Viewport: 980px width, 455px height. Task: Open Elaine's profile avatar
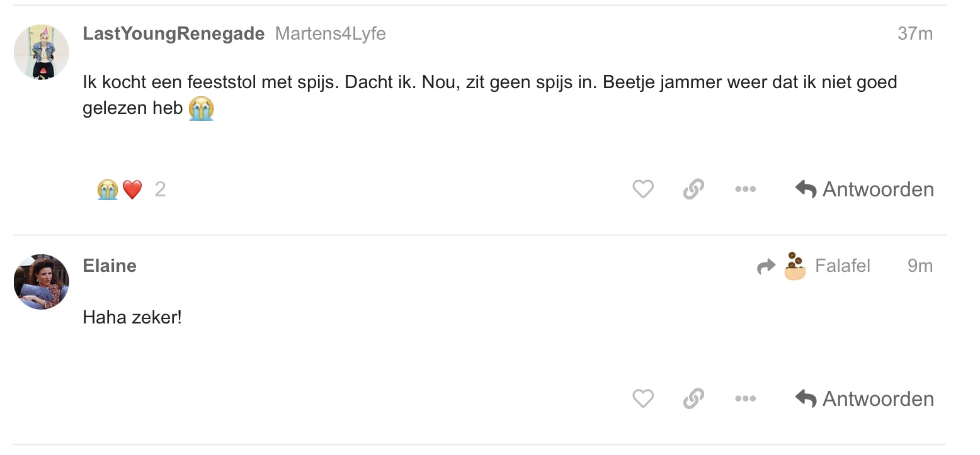42,281
